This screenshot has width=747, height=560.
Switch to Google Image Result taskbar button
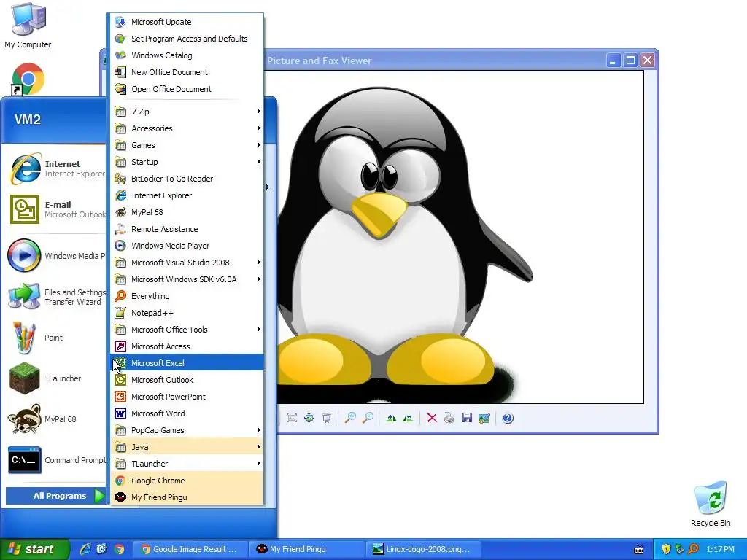tap(190, 549)
